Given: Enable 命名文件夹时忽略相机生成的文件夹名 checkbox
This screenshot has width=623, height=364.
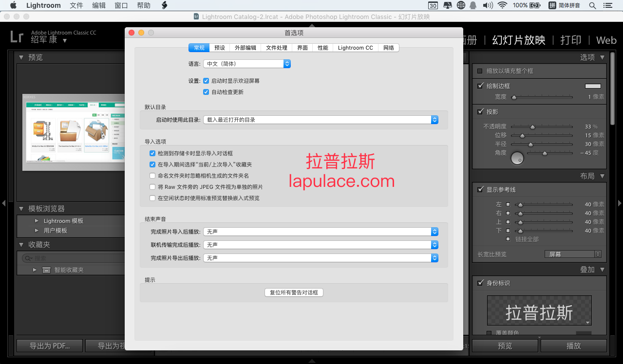Looking at the screenshot, I should 152,176.
